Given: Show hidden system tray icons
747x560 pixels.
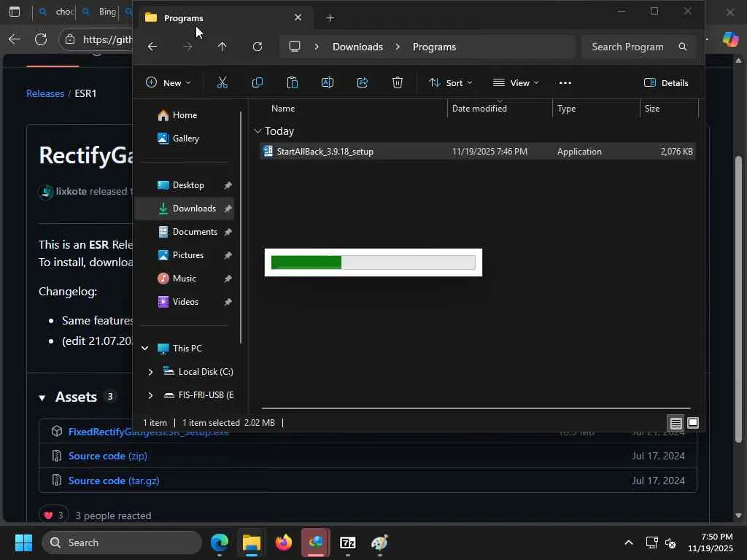Looking at the screenshot, I should [x=629, y=542].
